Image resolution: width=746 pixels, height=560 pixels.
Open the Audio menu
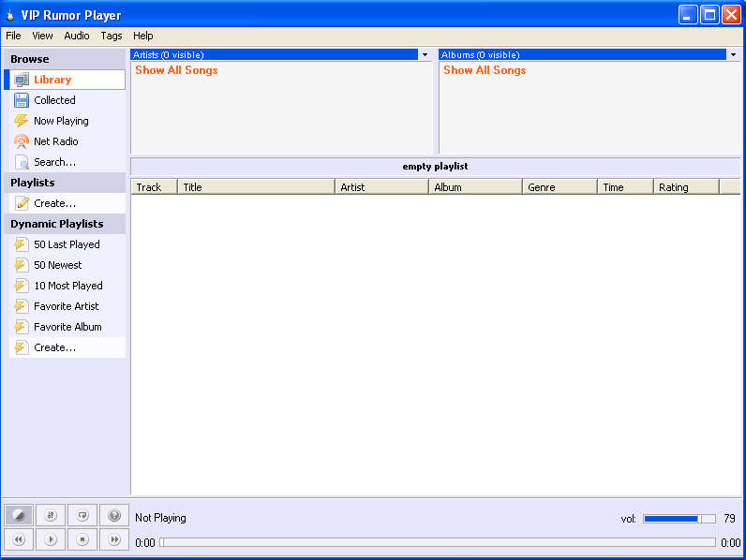[x=77, y=36]
